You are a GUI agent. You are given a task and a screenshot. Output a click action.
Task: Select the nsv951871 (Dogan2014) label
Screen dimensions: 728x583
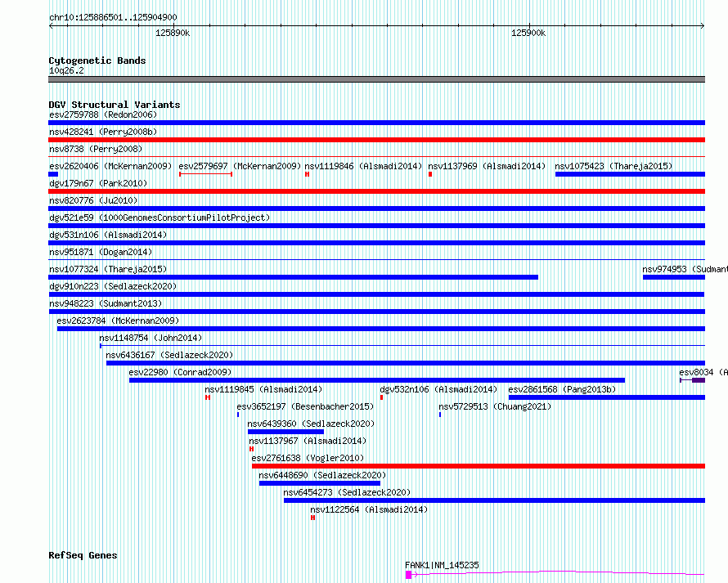tap(101, 252)
